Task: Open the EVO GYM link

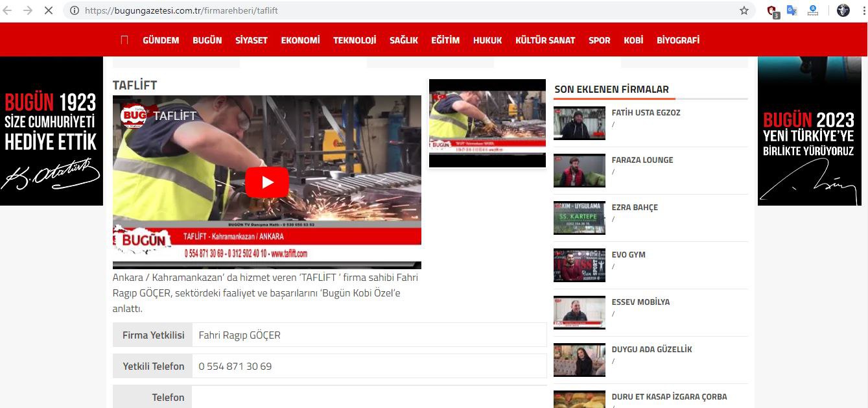Action: coord(629,255)
